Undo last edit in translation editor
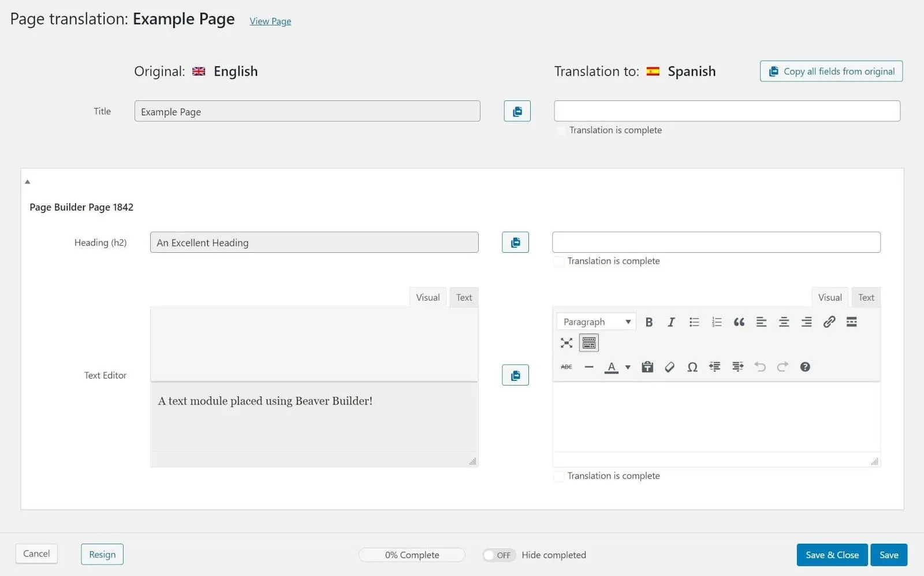 click(760, 367)
